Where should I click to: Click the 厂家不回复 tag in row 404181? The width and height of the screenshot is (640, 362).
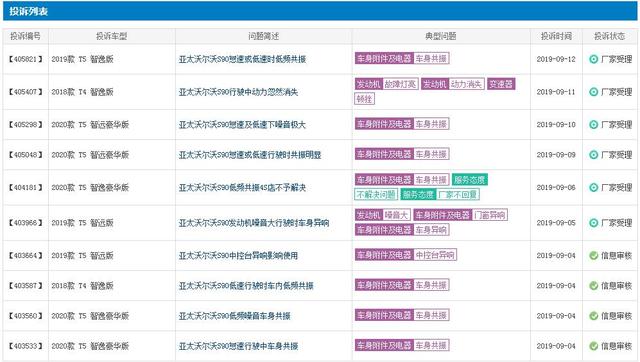click(458, 195)
